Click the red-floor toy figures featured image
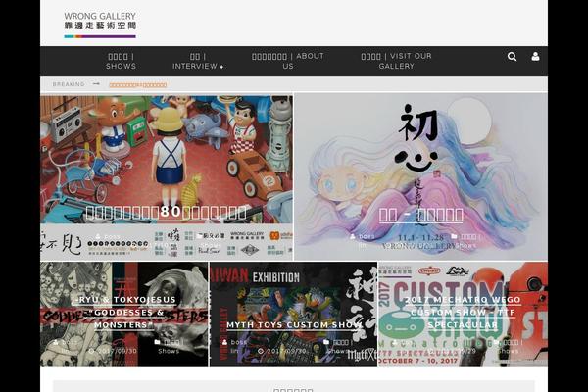 click(x=167, y=158)
